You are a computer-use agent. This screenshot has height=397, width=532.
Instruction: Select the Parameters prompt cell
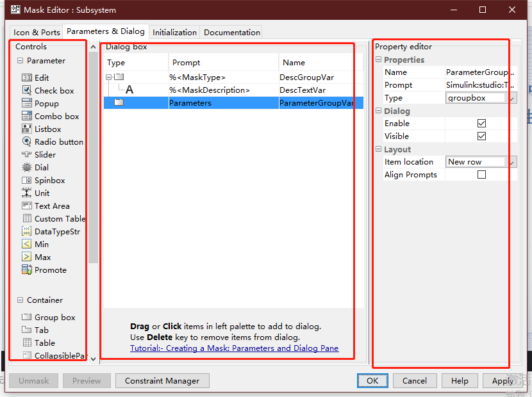click(223, 103)
